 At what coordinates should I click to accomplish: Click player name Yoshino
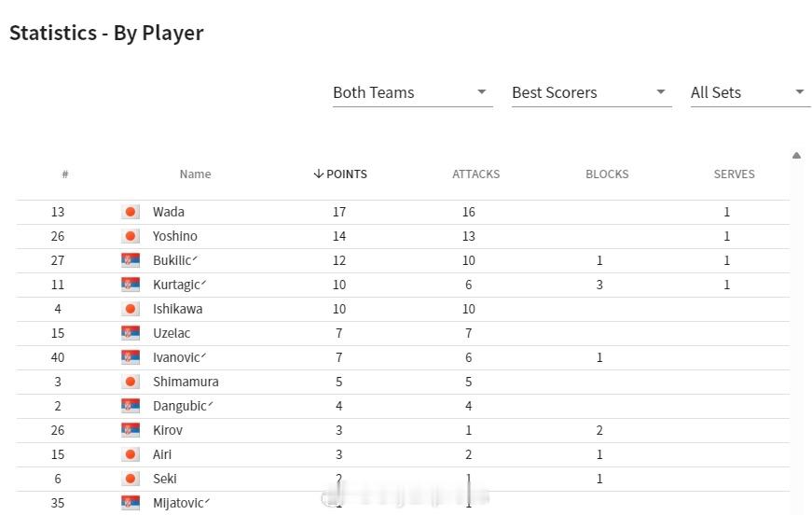tap(175, 236)
